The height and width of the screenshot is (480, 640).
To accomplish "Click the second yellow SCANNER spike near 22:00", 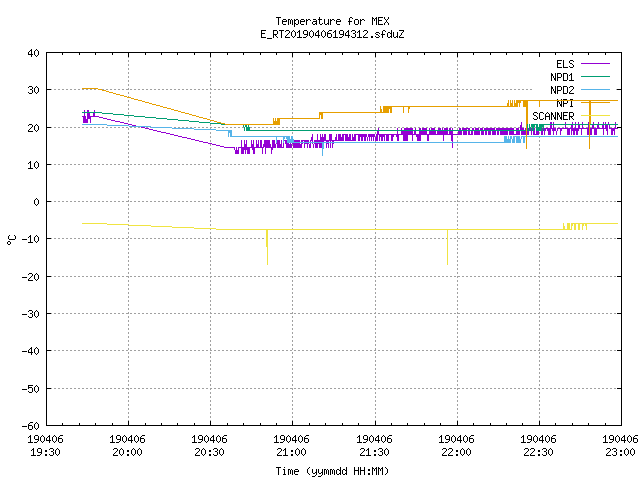I will (447, 247).
